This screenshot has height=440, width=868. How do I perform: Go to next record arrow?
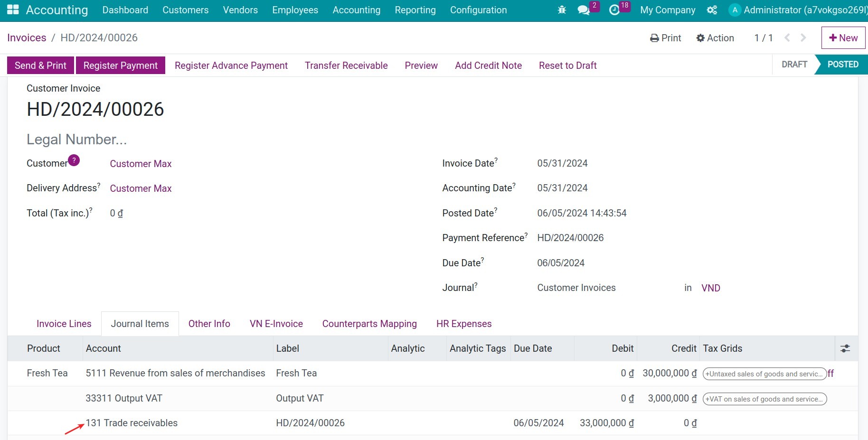(803, 37)
